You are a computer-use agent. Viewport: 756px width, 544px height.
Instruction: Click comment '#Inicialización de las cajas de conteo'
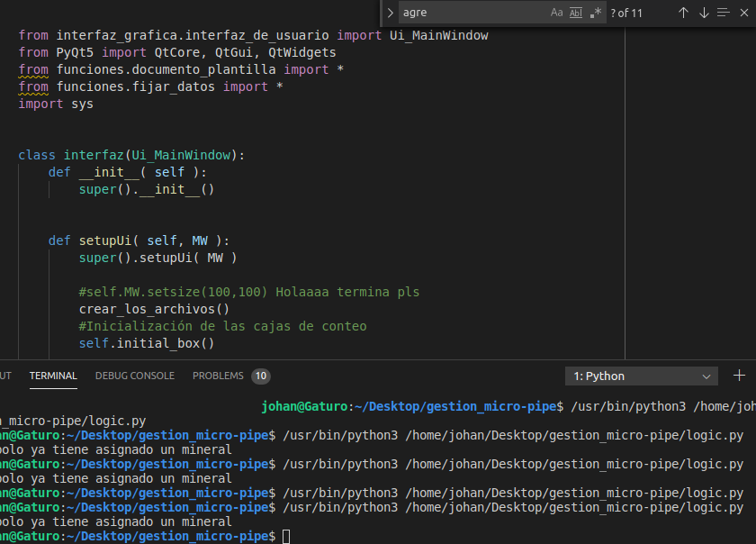(223, 326)
